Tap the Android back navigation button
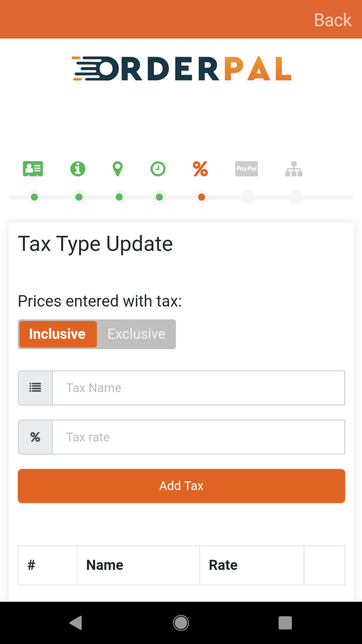 click(x=76, y=623)
